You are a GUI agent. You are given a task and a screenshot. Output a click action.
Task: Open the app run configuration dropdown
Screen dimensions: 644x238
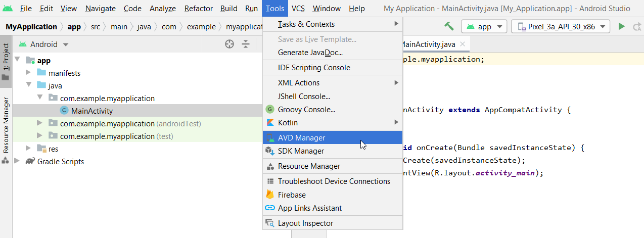[x=484, y=27]
